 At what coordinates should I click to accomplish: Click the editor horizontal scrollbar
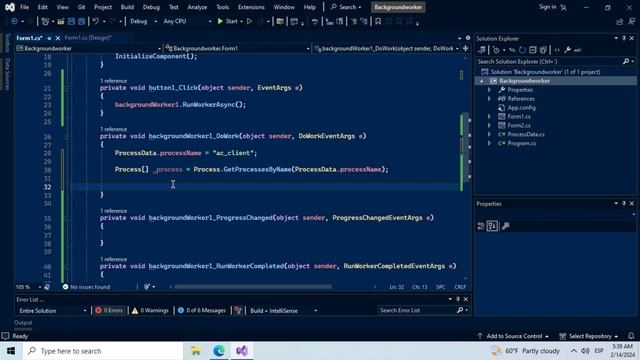(253, 287)
